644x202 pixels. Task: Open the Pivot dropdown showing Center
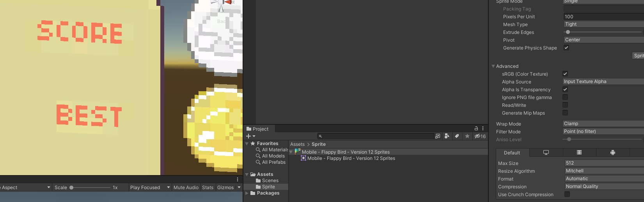pos(603,40)
